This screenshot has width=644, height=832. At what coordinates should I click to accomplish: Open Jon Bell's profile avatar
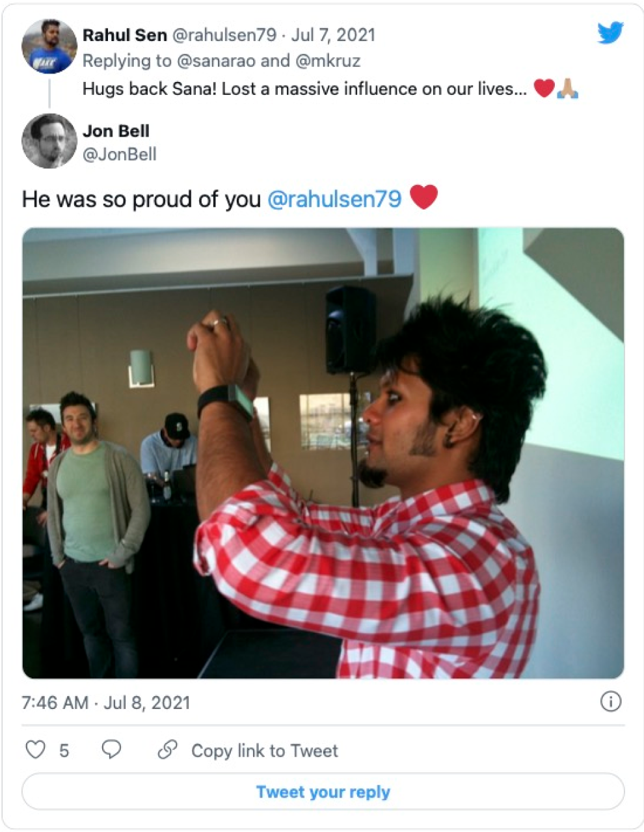click(x=49, y=141)
